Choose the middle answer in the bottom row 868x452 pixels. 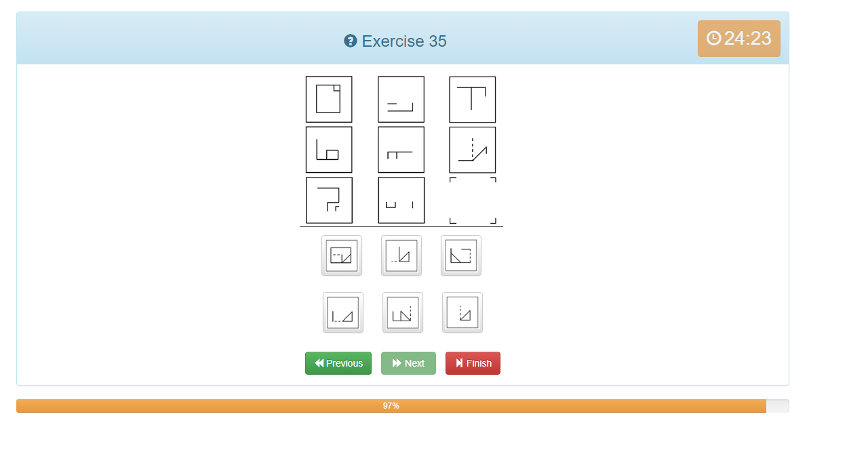tap(403, 312)
